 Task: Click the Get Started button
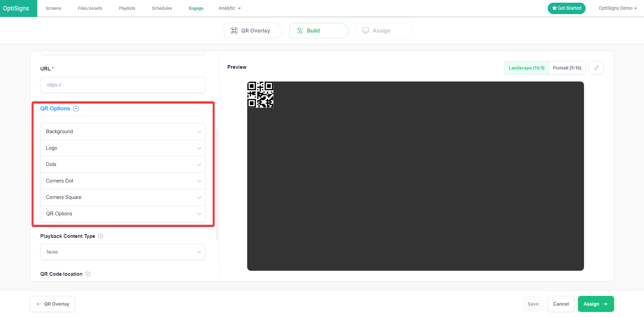pyautogui.click(x=567, y=8)
